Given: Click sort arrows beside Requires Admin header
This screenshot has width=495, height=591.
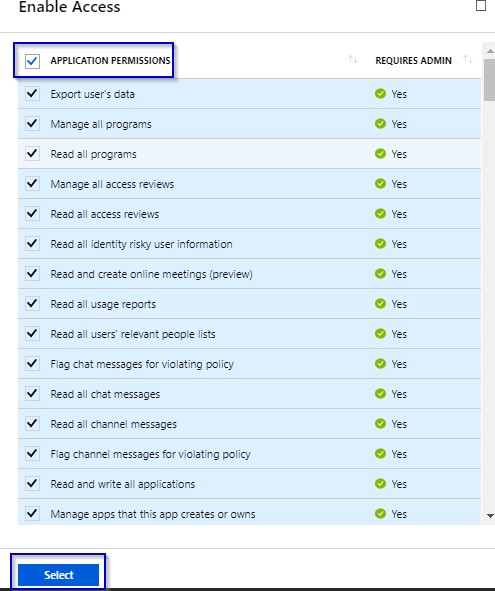Looking at the screenshot, I should pos(468,59).
